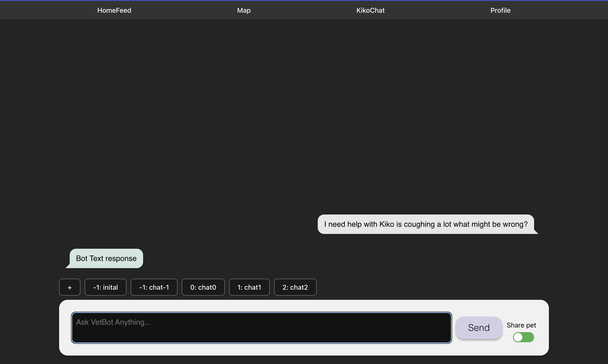Select the '1: chat1' chat
This screenshot has width=608, height=364.
coord(249,287)
